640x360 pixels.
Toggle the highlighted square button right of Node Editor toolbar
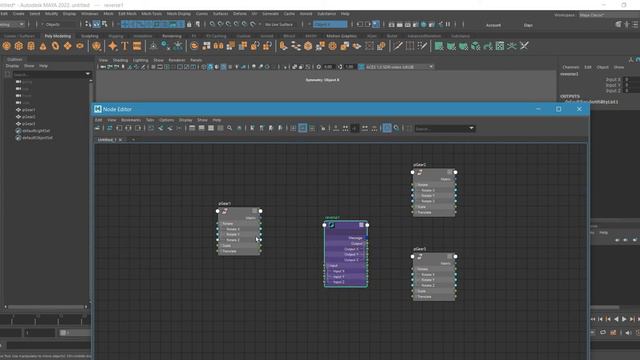pyautogui.click(x=387, y=128)
